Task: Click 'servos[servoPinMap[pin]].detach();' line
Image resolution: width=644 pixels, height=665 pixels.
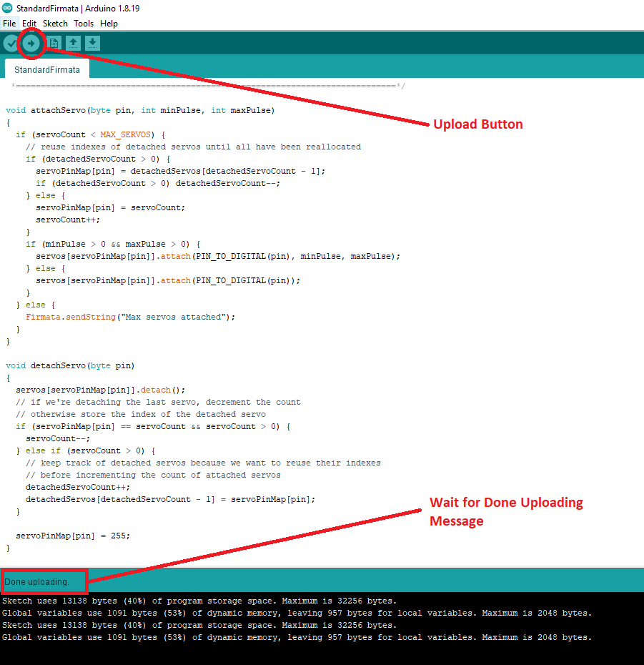Action: (101, 390)
